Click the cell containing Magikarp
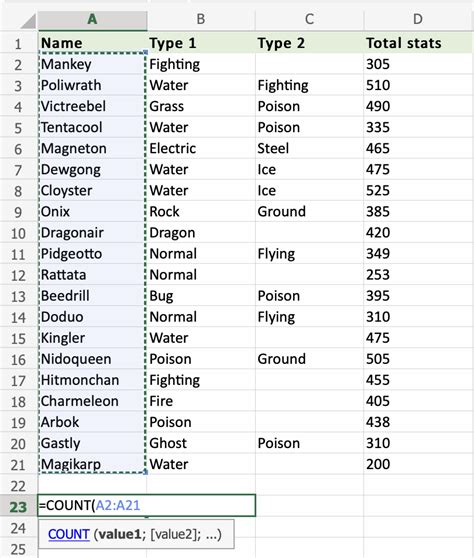The image size is (474, 558). pyautogui.click(x=93, y=464)
